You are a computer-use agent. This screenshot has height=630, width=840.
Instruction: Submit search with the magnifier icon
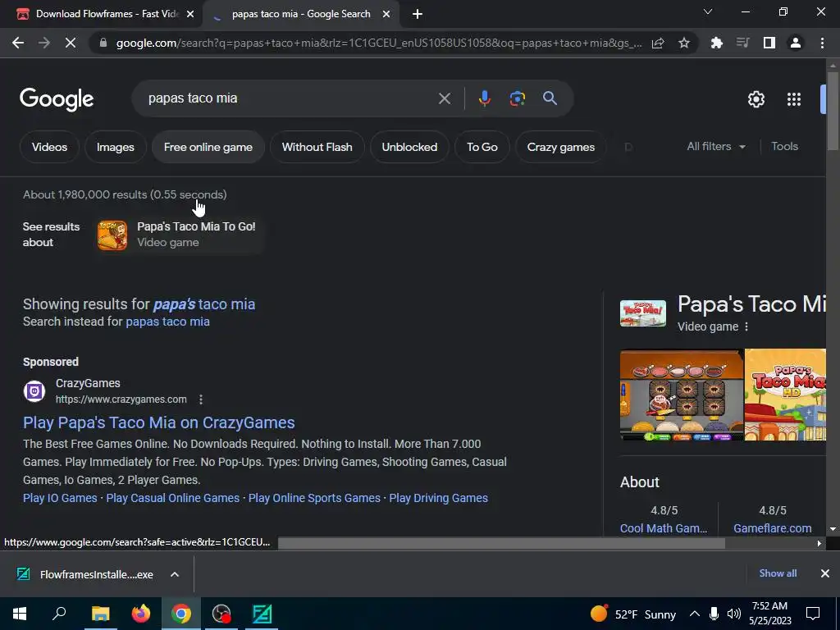(x=550, y=98)
